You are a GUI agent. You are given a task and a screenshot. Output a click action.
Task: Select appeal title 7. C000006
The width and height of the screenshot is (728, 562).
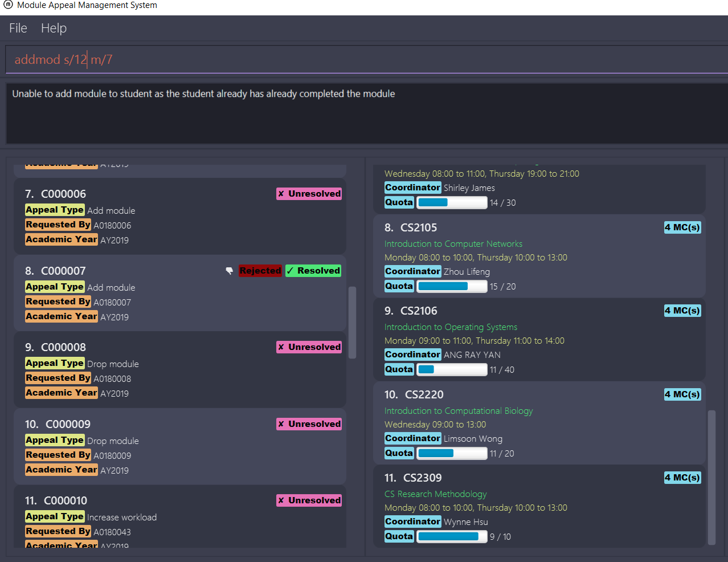point(55,194)
